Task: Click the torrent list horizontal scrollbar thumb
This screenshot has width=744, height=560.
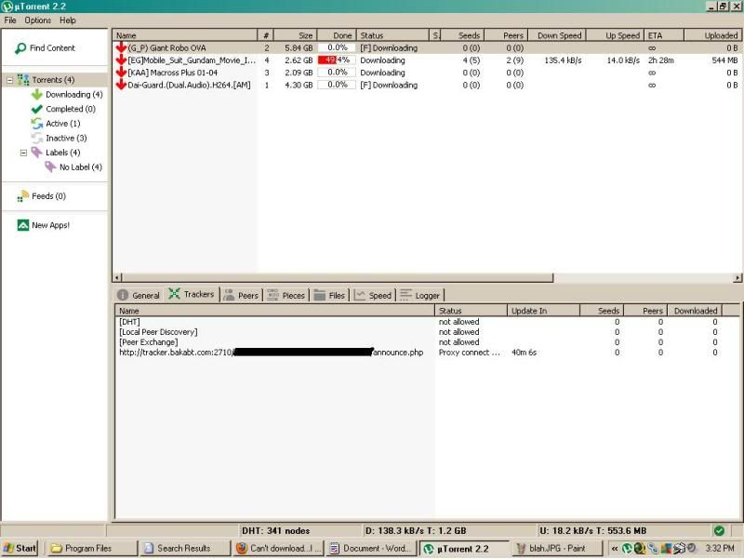Action: (x=338, y=277)
